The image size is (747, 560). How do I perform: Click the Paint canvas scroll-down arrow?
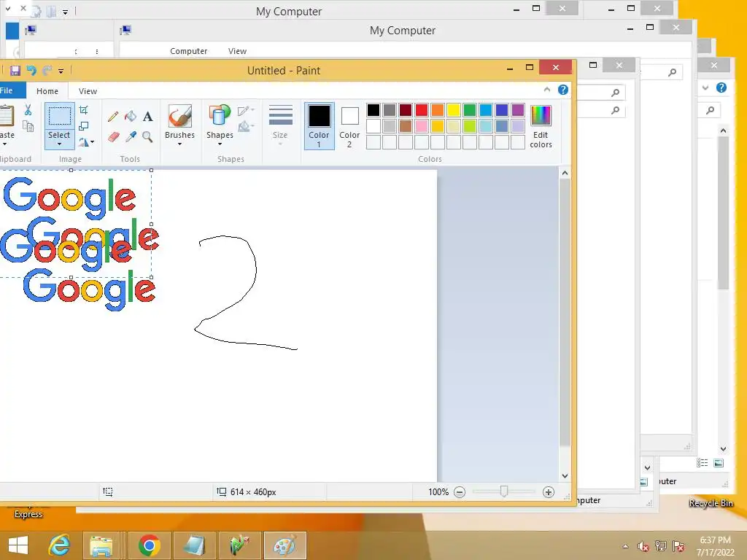click(x=565, y=475)
